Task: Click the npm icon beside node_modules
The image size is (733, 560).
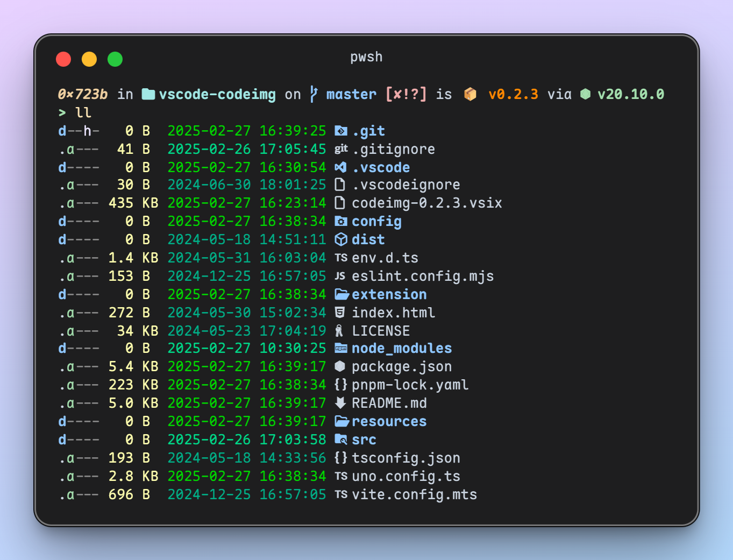Action: [341, 348]
